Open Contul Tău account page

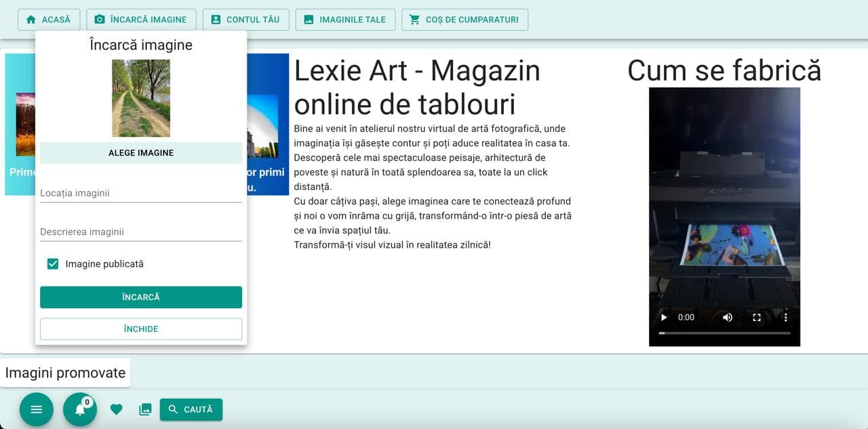pos(245,20)
